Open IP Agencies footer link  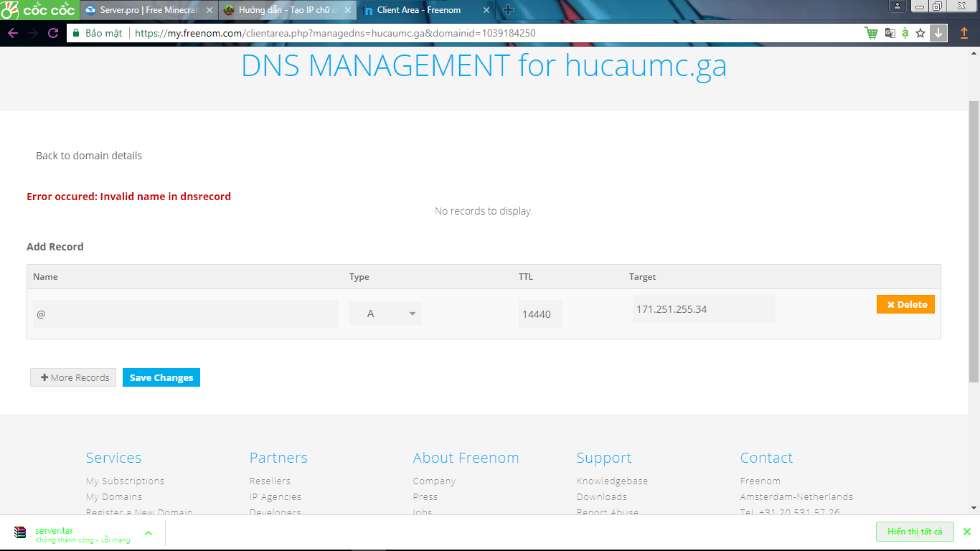pyautogui.click(x=275, y=496)
